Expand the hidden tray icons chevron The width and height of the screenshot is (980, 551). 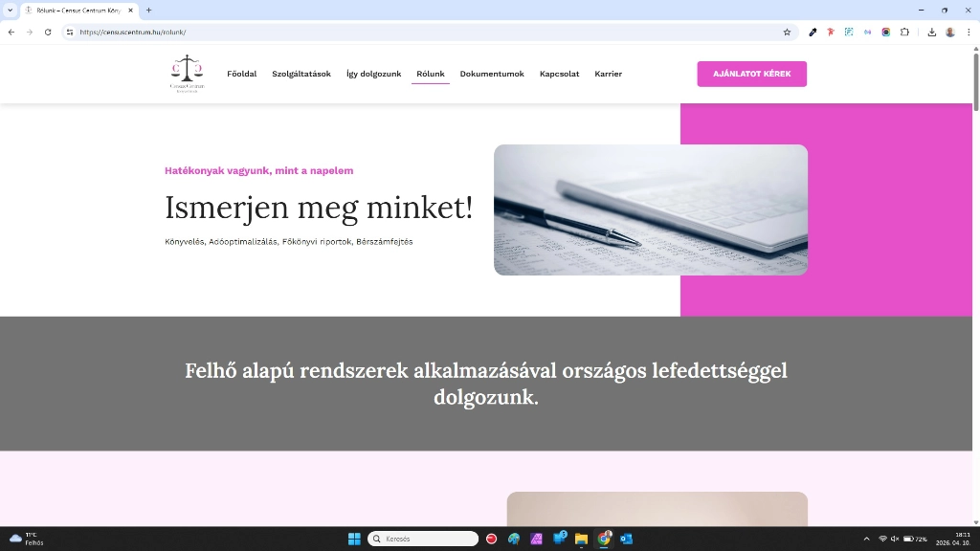[x=866, y=538]
